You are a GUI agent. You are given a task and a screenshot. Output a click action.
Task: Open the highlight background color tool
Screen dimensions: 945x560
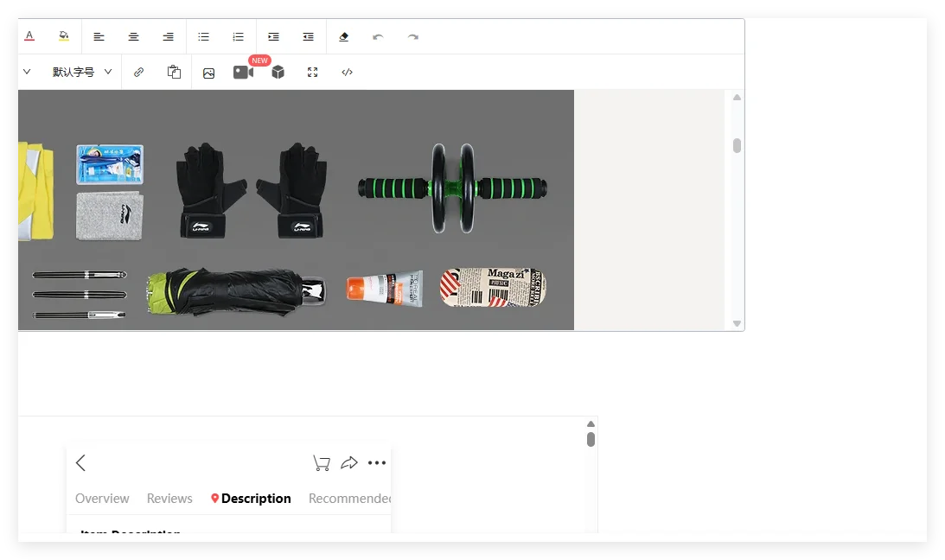pyautogui.click(x=64, y=36)
